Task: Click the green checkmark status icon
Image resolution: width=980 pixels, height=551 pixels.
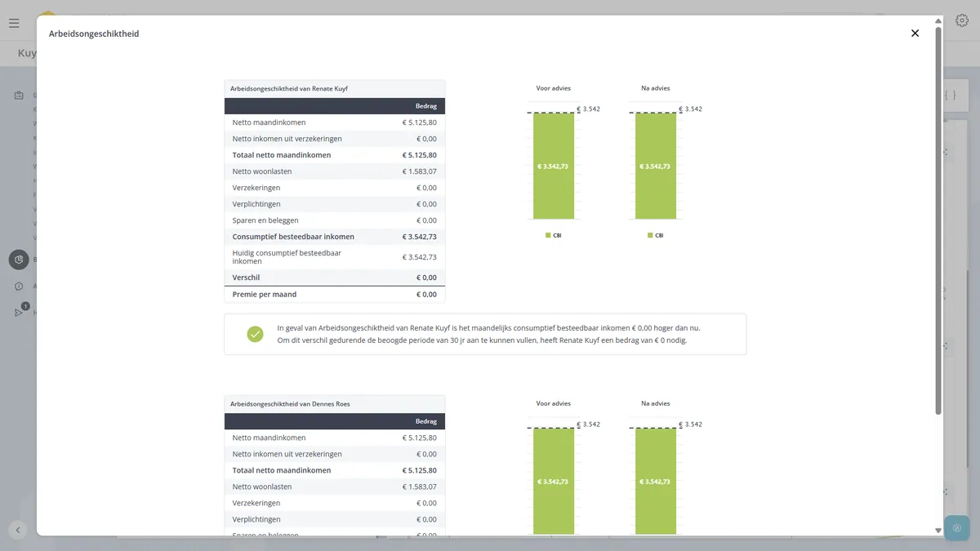Action: click(x=256, y=334)
